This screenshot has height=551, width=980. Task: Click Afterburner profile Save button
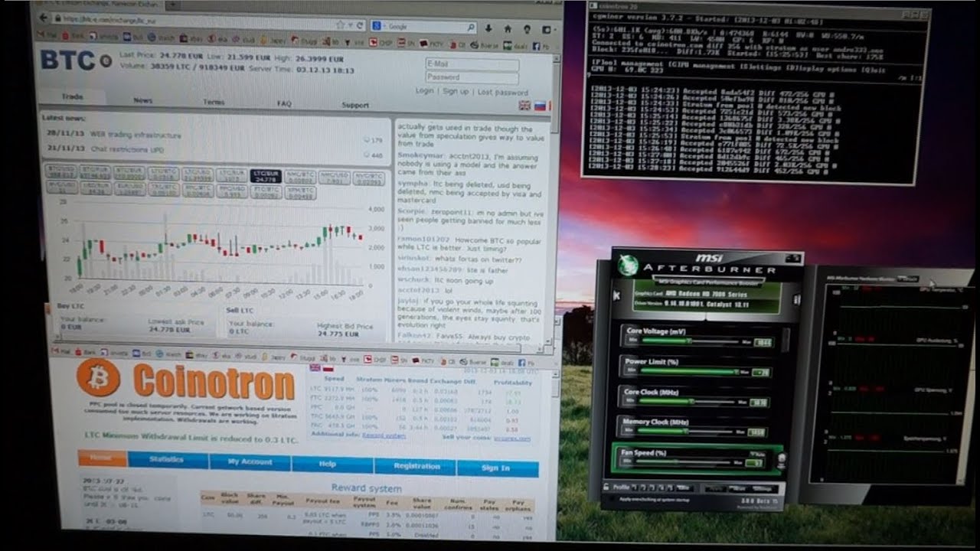pyautogui.click(x=683, y=488)
